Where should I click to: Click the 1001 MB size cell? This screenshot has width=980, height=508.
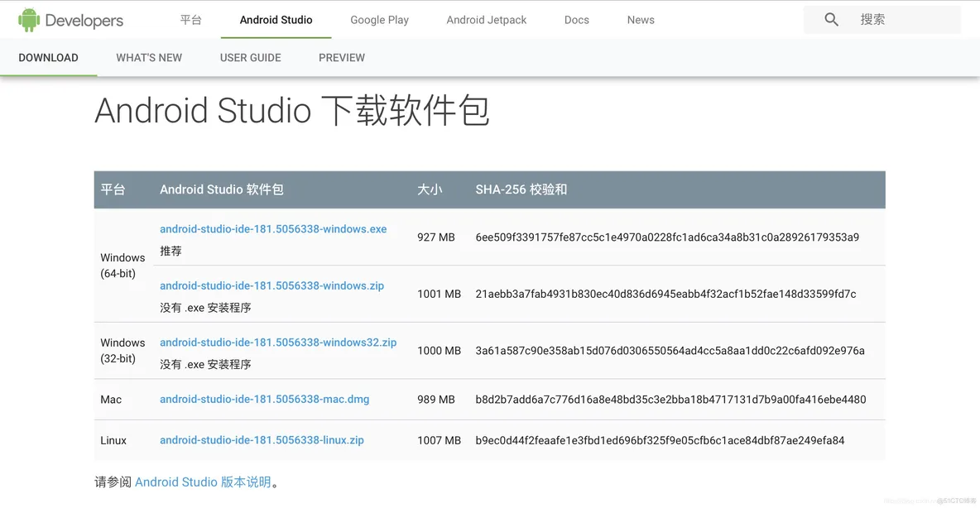coord(439,294)
